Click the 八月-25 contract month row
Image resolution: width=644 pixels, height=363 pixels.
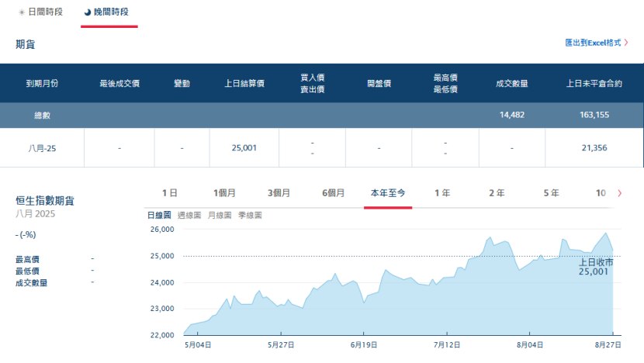tap(42, 148)
